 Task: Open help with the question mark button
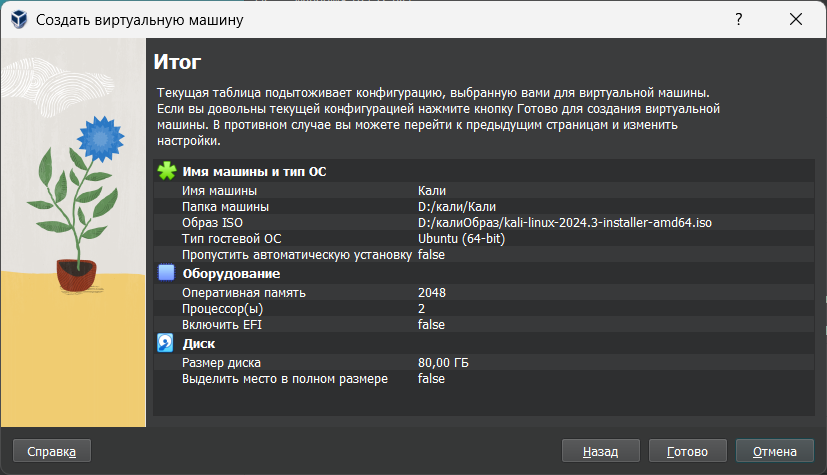pos(738,20)
